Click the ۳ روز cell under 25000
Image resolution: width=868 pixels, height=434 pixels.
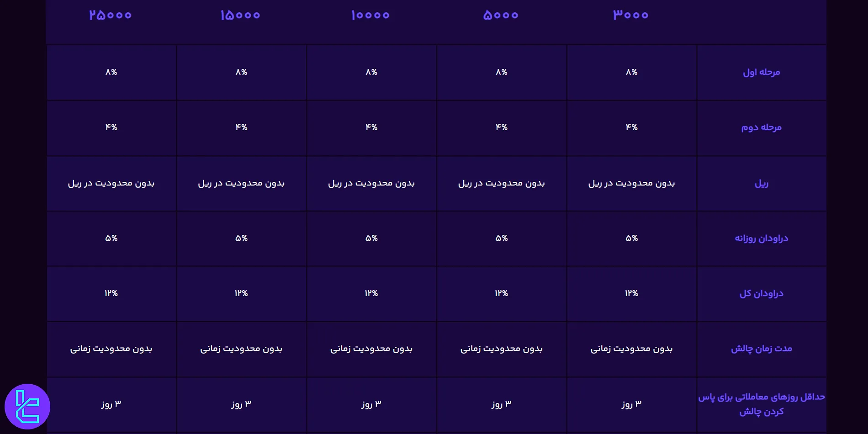(111, 404)
